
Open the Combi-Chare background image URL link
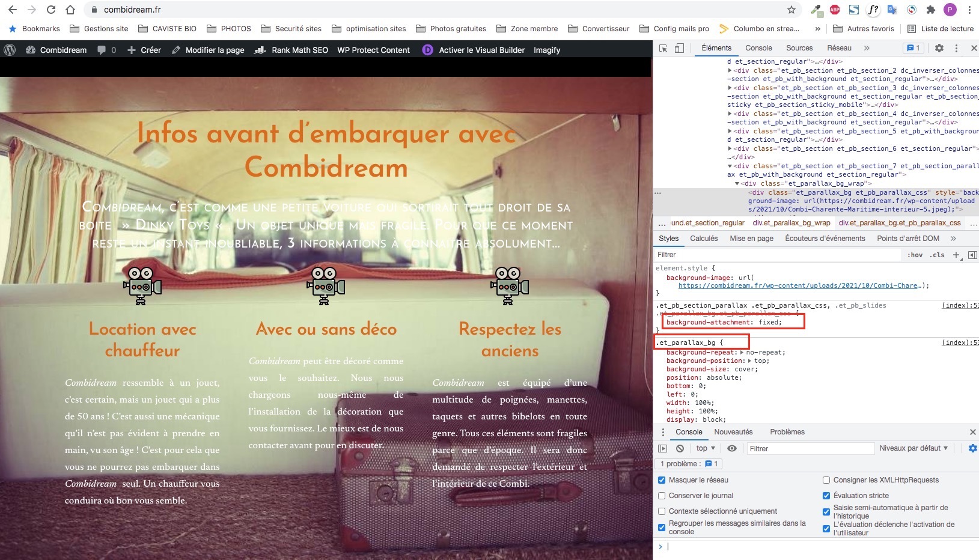[x=799, y=286]
